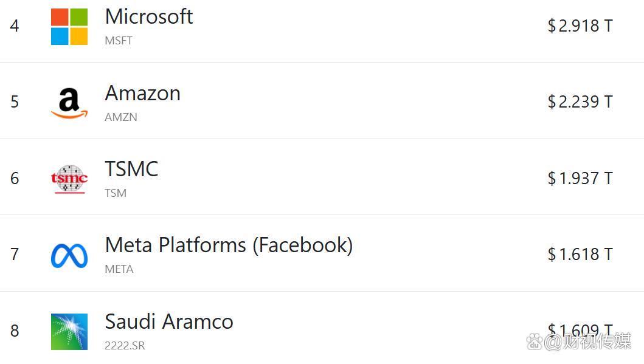Click the TSMC wafer logo
The image size is (644, 364).
click(x=69, y=179)
